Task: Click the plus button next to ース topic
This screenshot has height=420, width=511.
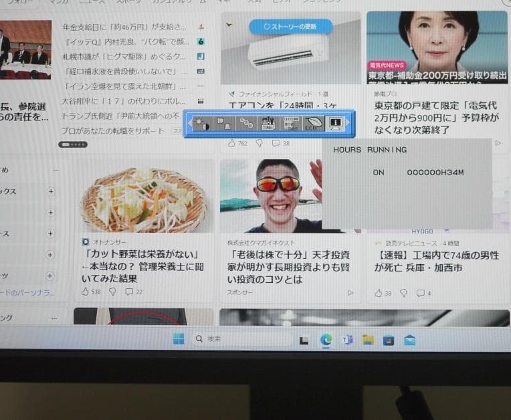Action: pyautogui.click(x=51, y=233)
